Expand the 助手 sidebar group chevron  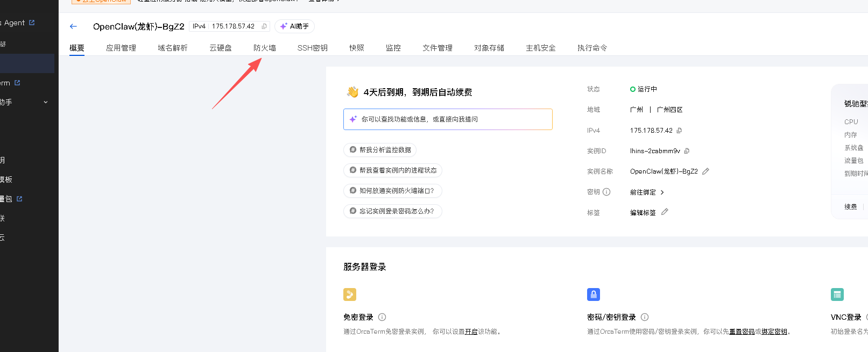pos(46,102)
